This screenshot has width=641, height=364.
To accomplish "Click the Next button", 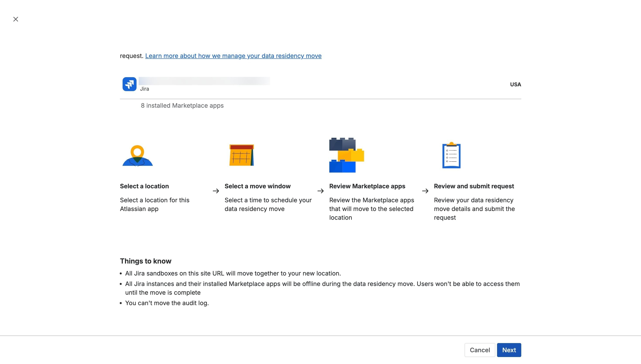I will (509, 350).
